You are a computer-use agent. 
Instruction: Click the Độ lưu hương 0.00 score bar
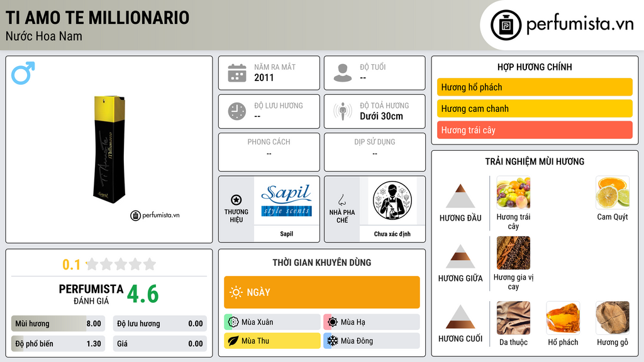point(160,324)
